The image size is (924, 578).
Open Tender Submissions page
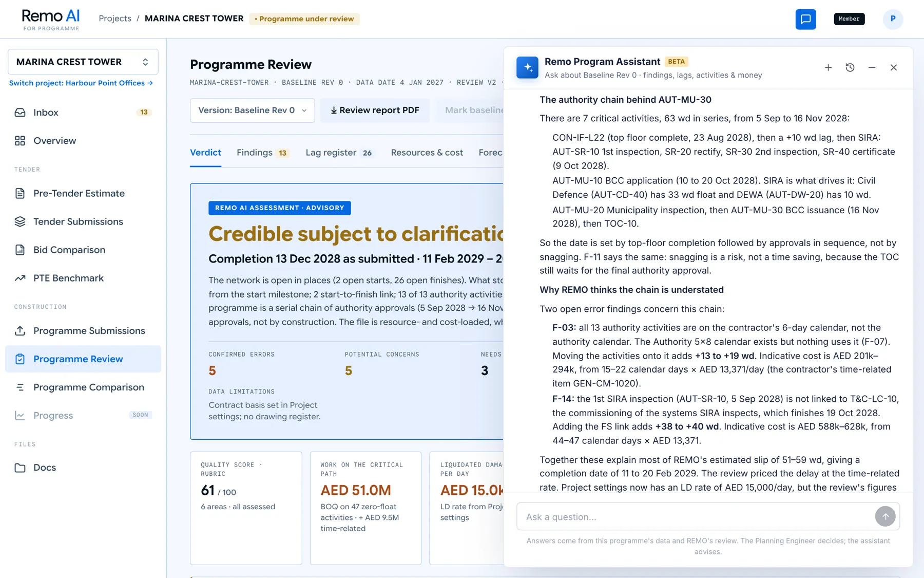click(x=83, y=222)
